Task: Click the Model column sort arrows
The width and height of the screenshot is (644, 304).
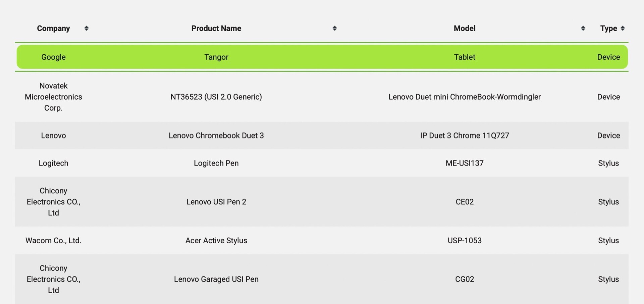Action: pos(583,28)
